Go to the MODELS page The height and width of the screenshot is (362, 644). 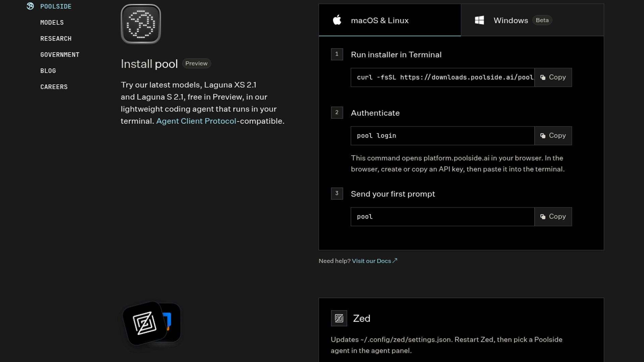(x=52, y=22)
